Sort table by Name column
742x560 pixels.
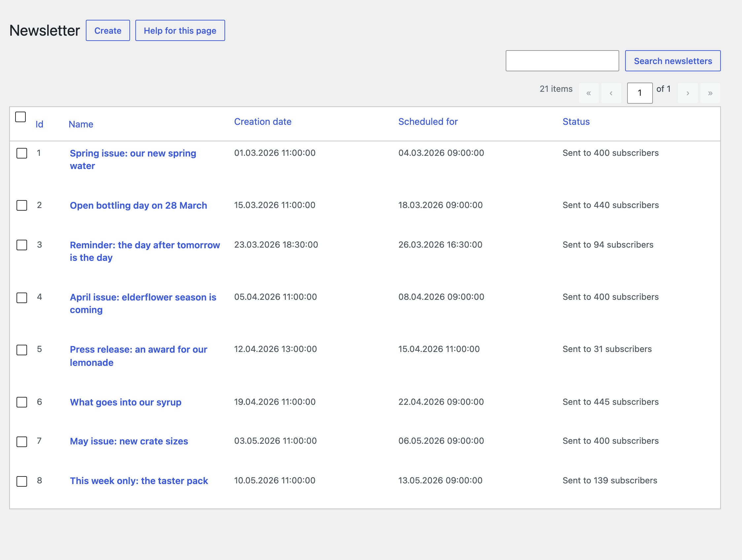(81, 124)
